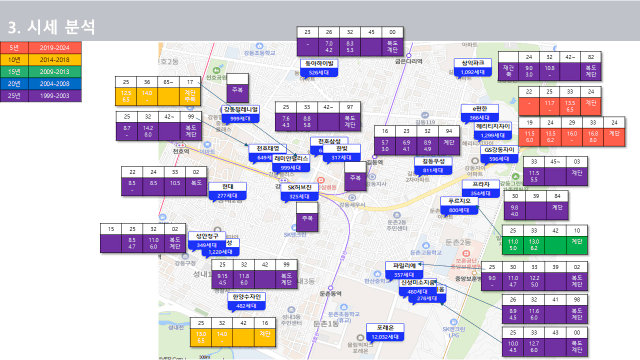The height and width of the screenshot is (360, 640).
Task: Click the 3. 시세 분석 slide title
Action: [52, 27]
